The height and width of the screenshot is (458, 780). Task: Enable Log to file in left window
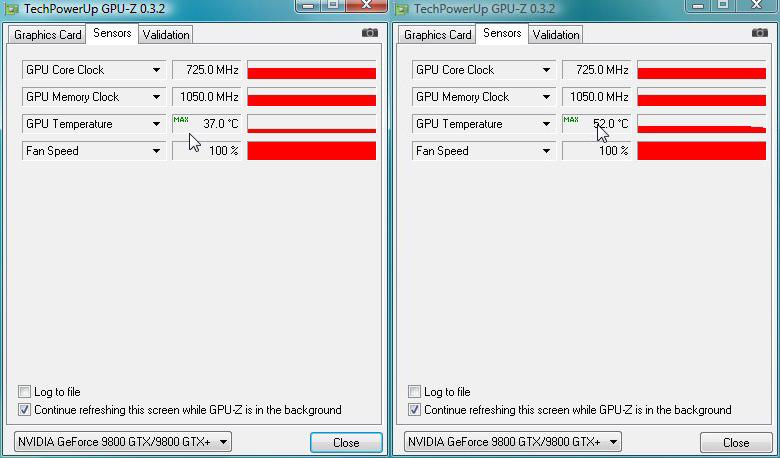[24, 392]
